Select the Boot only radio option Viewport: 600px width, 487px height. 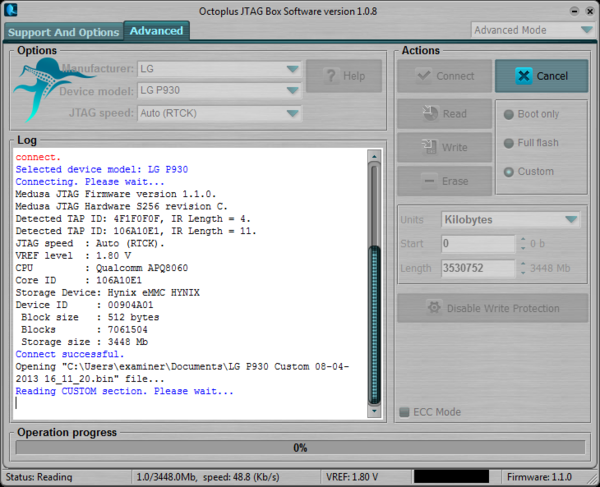click(509, 114)
